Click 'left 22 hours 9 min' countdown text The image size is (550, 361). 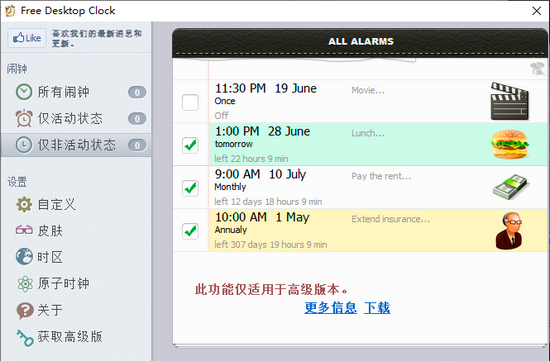tap(251, 159)
